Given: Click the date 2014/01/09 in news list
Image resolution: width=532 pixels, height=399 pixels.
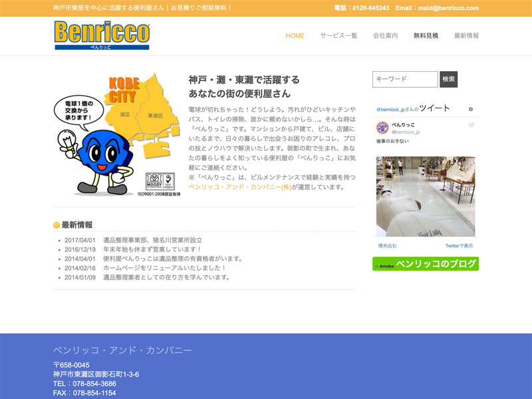Looking at the screenshot, I should 80,277.
